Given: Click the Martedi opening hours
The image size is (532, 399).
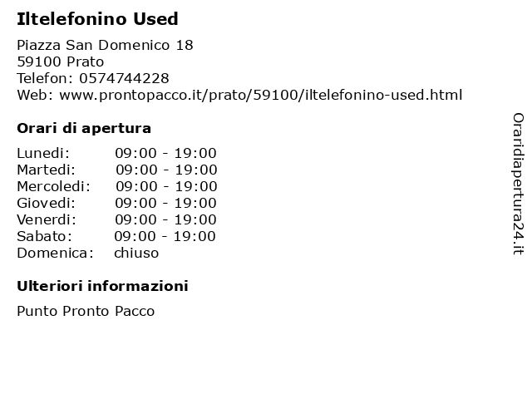Looking at the screenshot, I should coord(166,170).
